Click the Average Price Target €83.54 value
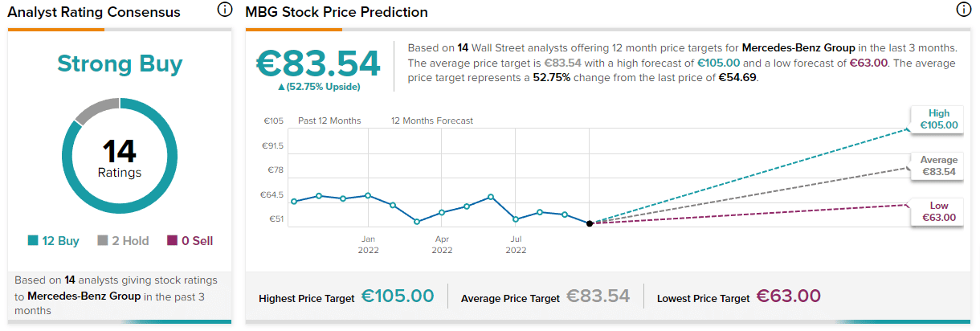 coord(598,296)
